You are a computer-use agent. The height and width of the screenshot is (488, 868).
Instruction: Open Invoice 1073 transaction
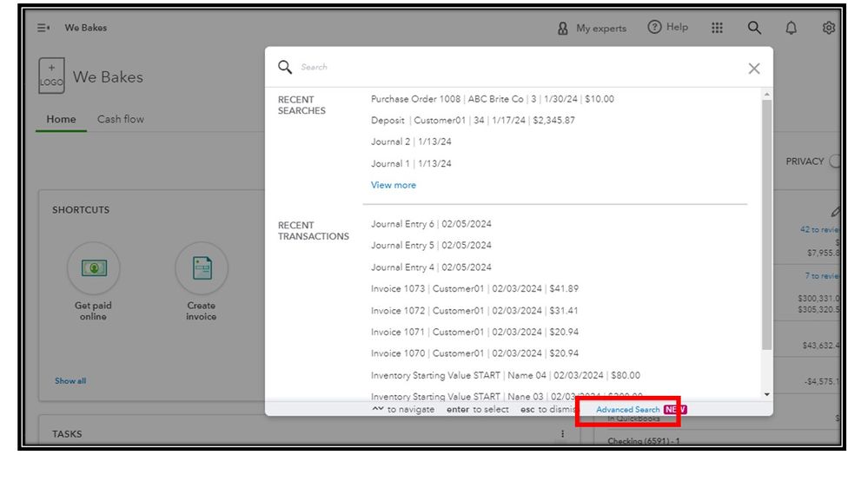[474, 289]
